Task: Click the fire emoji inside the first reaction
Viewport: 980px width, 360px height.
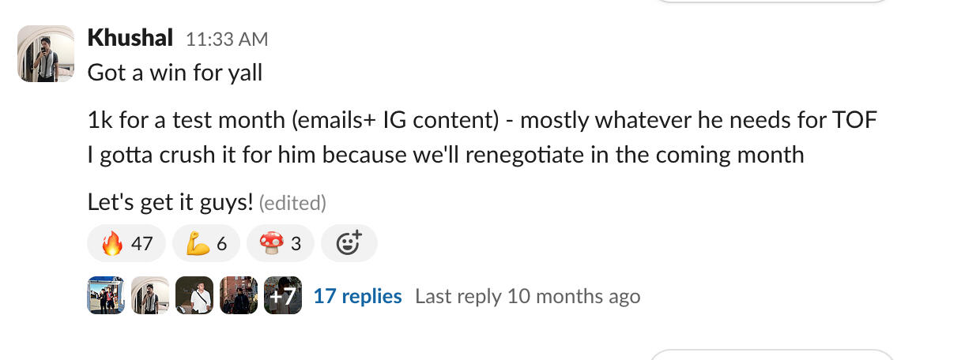Action: pos(112,244)
